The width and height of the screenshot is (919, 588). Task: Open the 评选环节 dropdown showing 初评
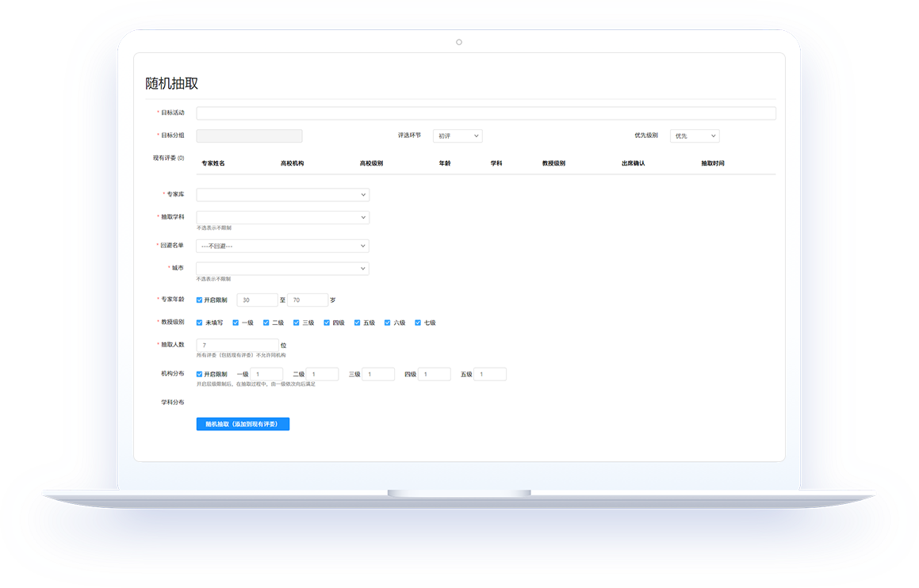pyautogui.click(x=458, y=136)
